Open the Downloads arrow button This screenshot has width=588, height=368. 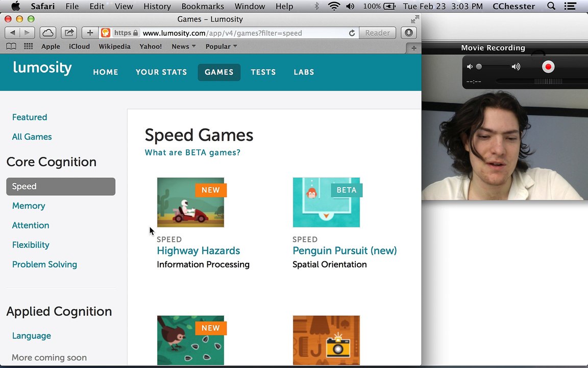click(409, 33)
